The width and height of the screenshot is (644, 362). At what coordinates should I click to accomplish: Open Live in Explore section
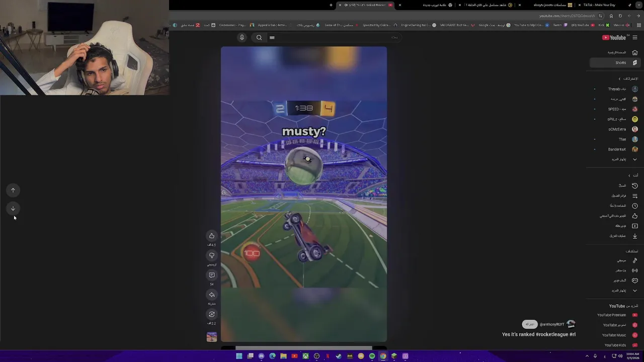click(x=615, y=270)
